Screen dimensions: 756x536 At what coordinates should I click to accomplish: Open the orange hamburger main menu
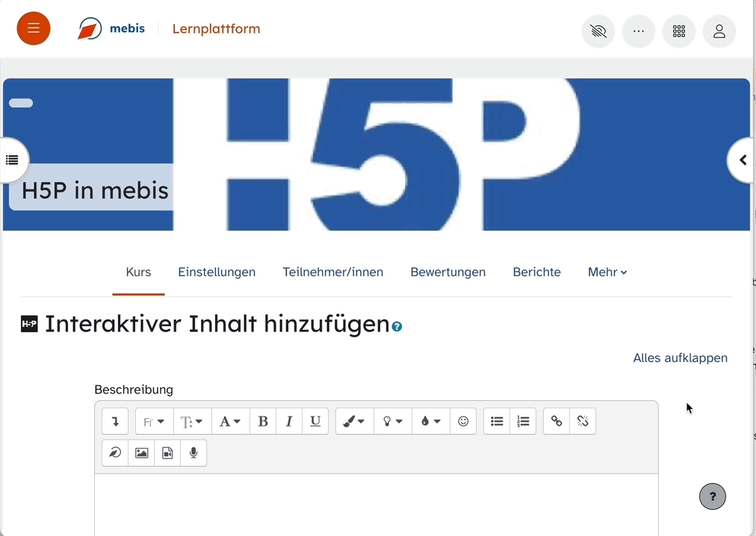pos(34,29)
